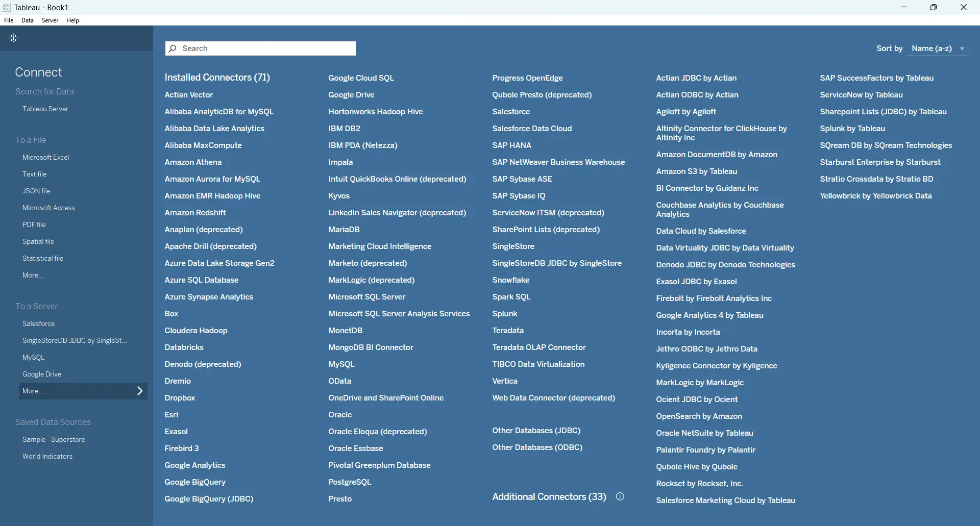Open the Data menu
Image resolution: width=980 pixels, height=526 pixels.
pos(28,20)
